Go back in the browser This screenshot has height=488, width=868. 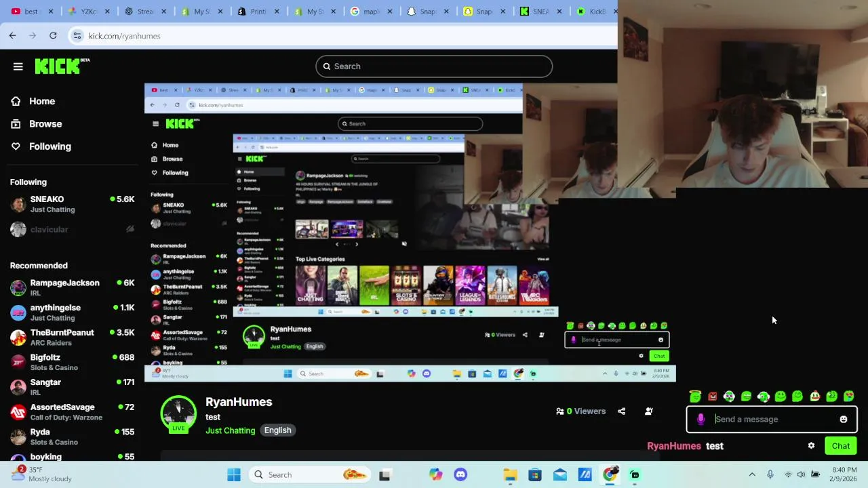[x=12, y=35]
